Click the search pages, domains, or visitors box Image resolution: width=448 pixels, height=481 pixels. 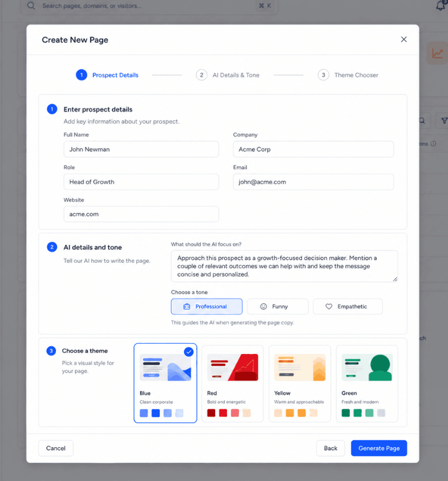point(149,6)
